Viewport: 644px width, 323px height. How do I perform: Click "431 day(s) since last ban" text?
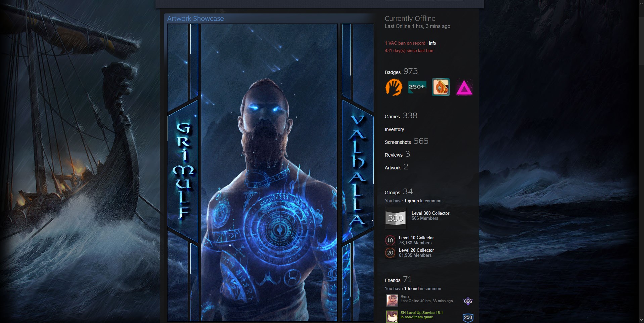[409, 50]
